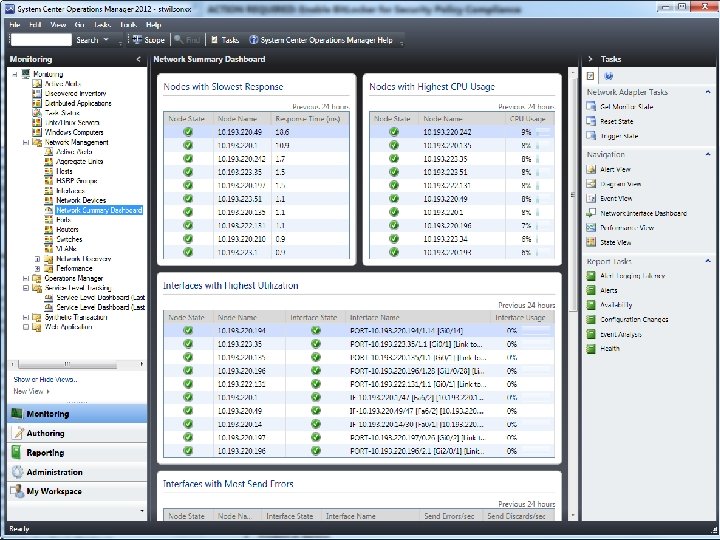Click the Scope toolbar button
The width and height of the screenshot is (720, 540).
click(149, 40)
